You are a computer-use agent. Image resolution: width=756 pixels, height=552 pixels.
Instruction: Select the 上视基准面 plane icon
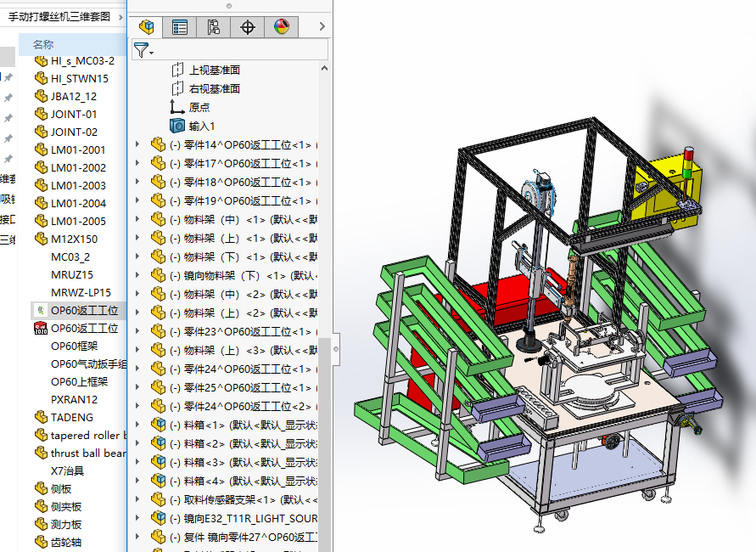click(x=177, y=70)
